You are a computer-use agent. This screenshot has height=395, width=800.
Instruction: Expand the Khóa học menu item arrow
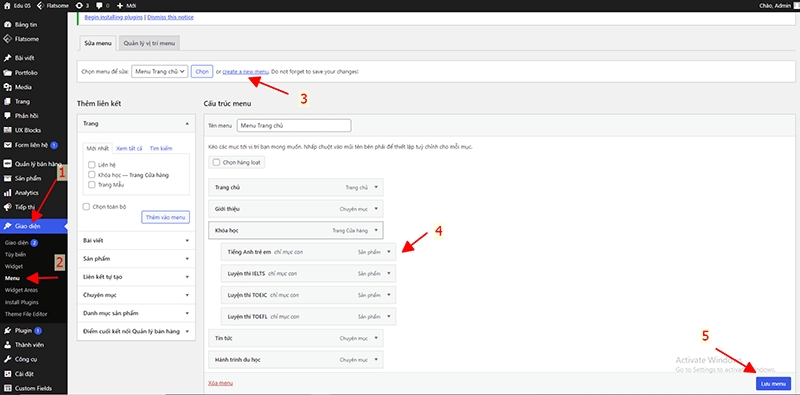376,230
